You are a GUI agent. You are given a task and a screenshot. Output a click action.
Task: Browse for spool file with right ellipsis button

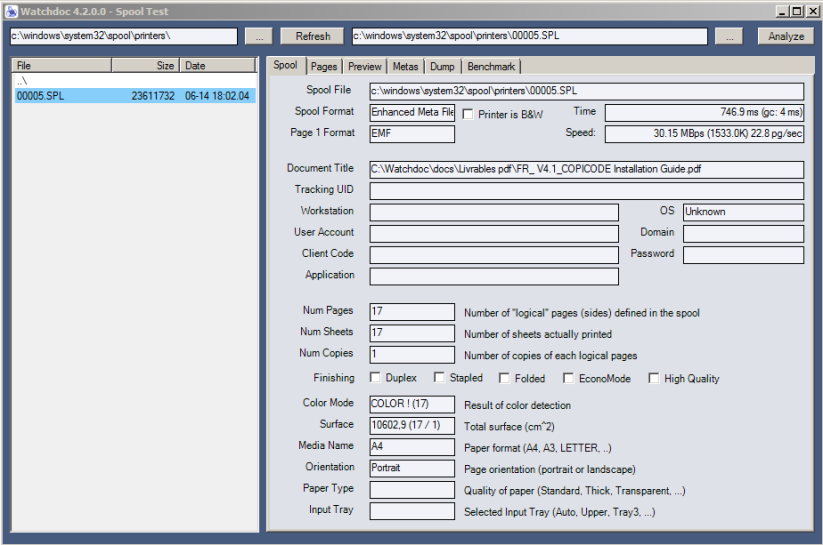pos(728,36)
